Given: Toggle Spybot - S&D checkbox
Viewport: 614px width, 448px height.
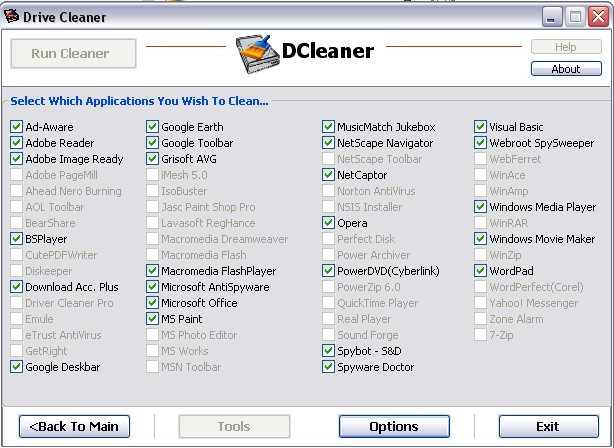Looking at the screenshot, I should click(328, 350).
